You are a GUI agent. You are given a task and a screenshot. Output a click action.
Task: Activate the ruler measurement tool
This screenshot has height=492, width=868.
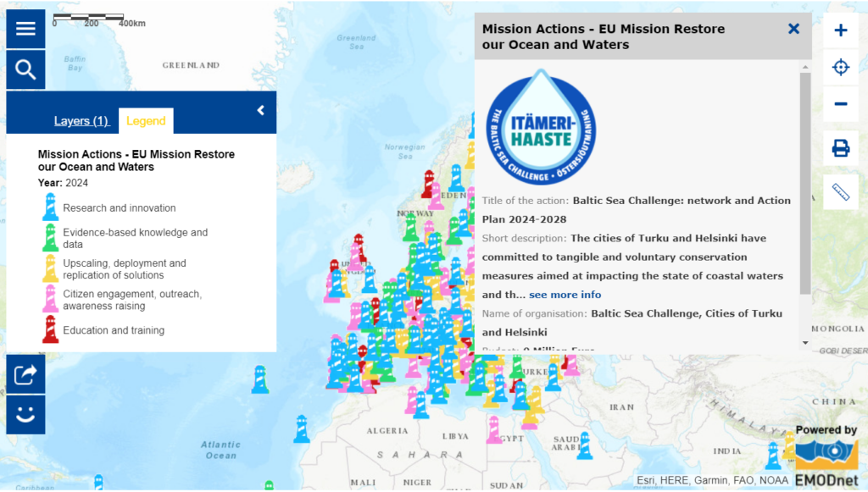841,192
